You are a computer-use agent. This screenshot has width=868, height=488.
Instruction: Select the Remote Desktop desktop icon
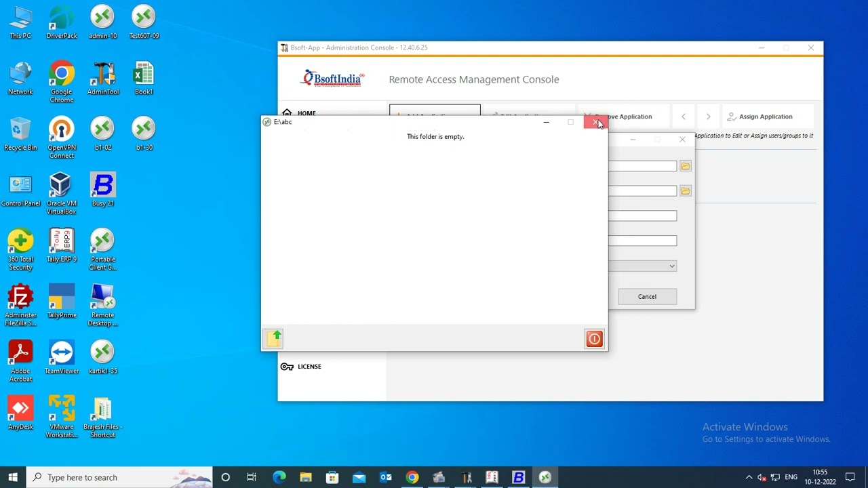(102, 306)
